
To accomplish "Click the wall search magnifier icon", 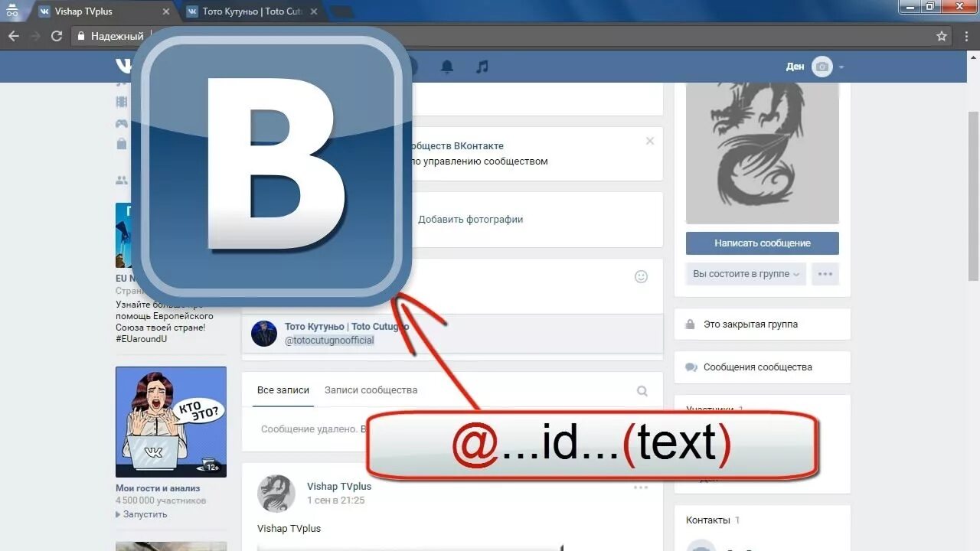I will pyautogui.click(x=642, y=391).
